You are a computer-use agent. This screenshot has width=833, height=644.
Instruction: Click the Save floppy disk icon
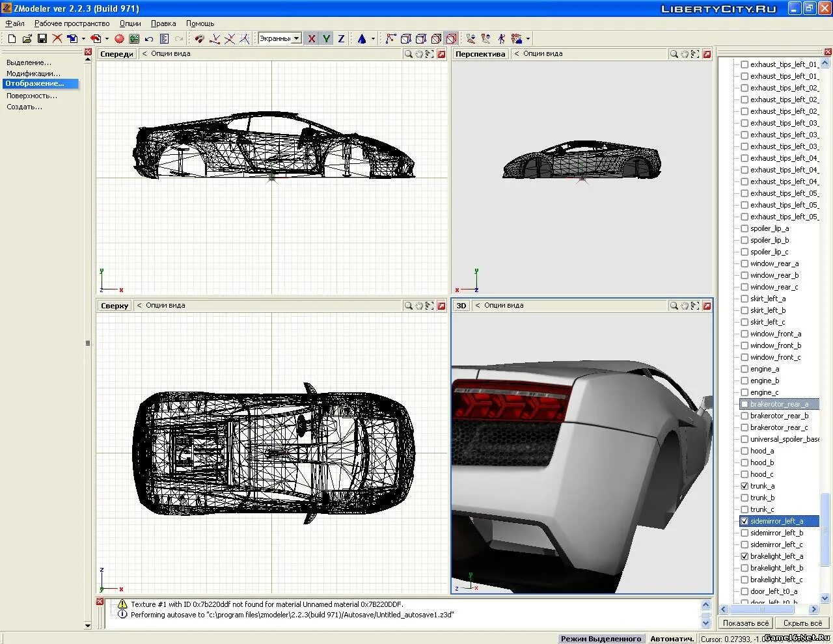42,39
